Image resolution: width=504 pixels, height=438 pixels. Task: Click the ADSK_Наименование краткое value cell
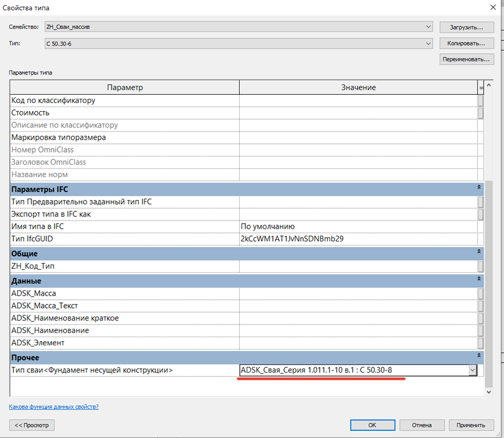(x=359, y=318)
